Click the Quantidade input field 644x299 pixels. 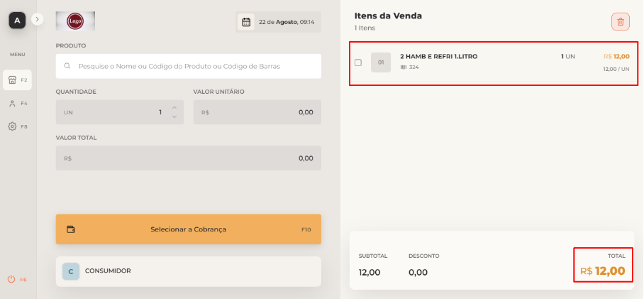tap(120, 112)
